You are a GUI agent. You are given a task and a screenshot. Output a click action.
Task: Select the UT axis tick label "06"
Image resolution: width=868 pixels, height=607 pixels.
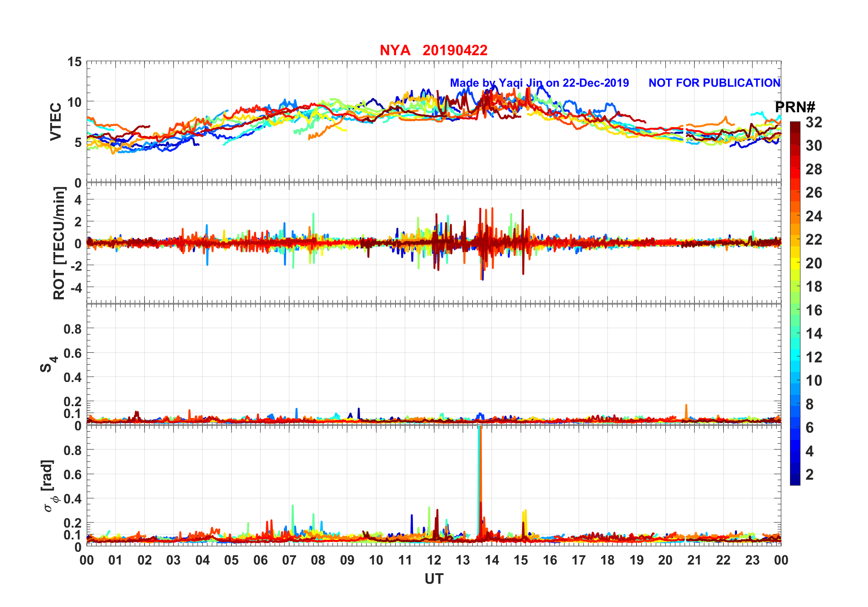pos(260,560)
